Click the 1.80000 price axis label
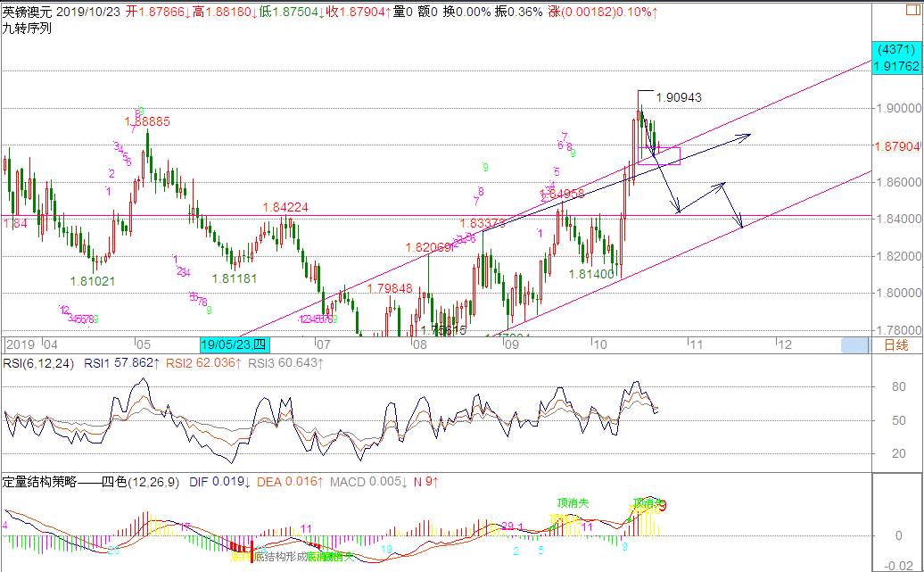The width and height of the screenshot is (924, 572). point(897,293)
